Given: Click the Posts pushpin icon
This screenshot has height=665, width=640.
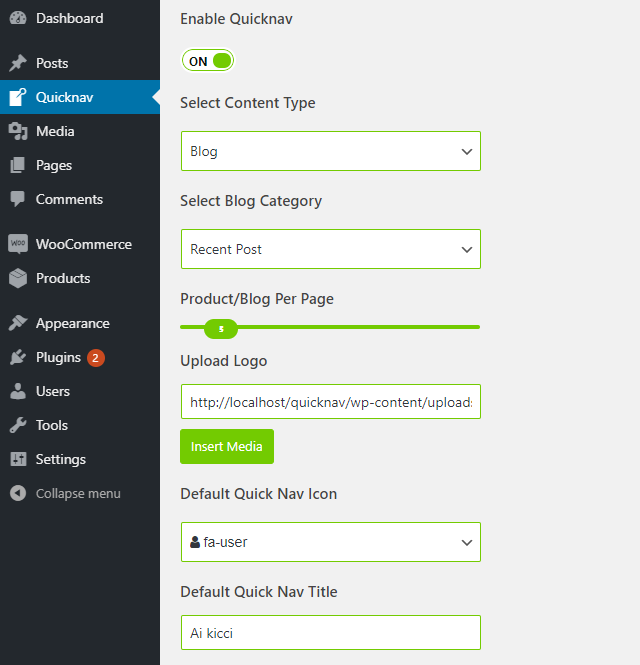Looking at the screenshot, I should pyautogui.click(x=18, y=63).
